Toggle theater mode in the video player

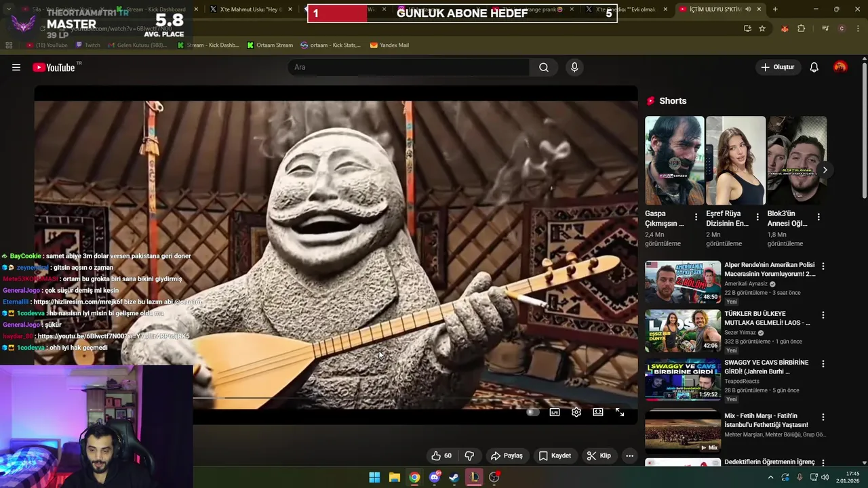click(x=598, y=412)
